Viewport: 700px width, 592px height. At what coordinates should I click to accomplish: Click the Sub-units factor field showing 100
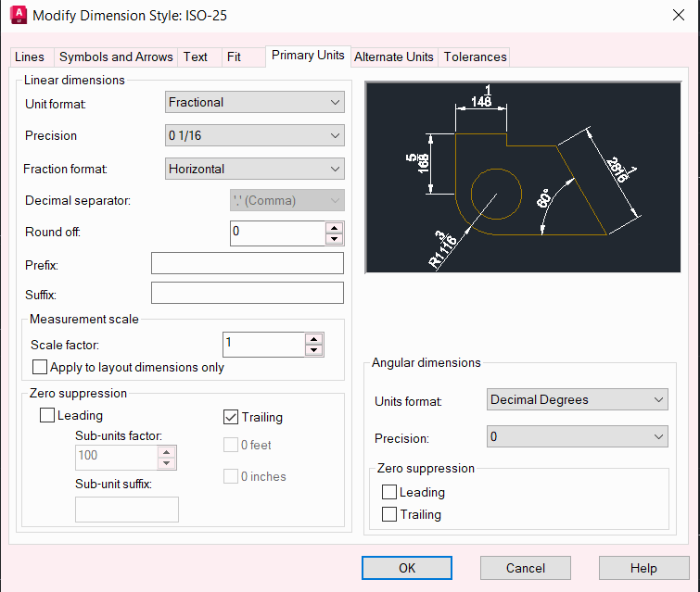coord(117,458)
